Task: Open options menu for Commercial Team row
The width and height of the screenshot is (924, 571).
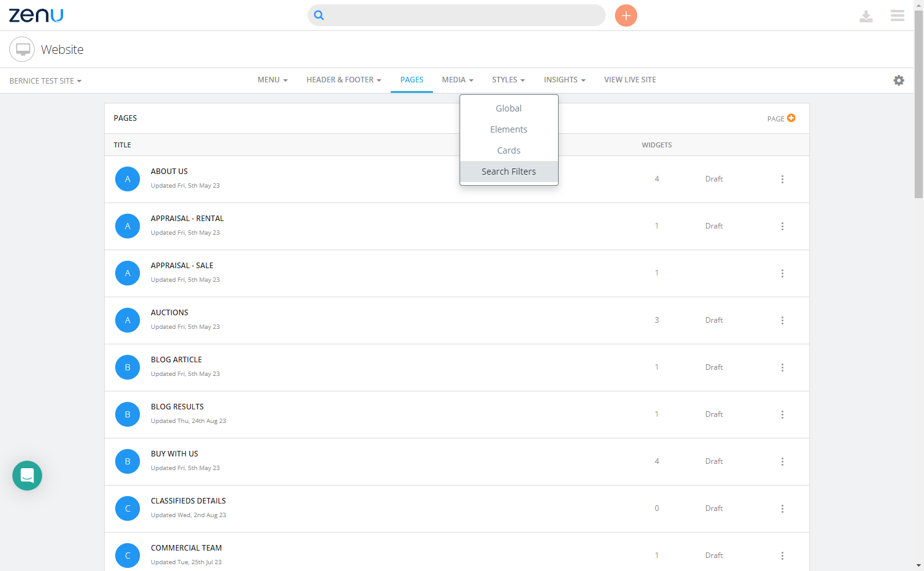Action: click(782, 556)
